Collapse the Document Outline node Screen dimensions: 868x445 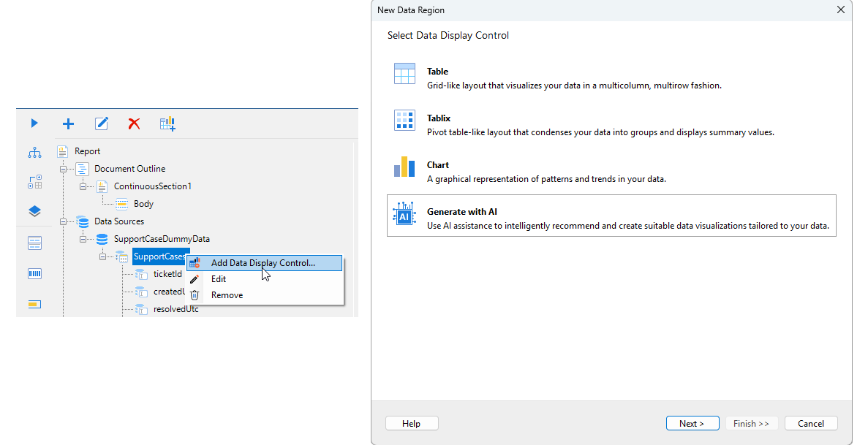[64, 169]
